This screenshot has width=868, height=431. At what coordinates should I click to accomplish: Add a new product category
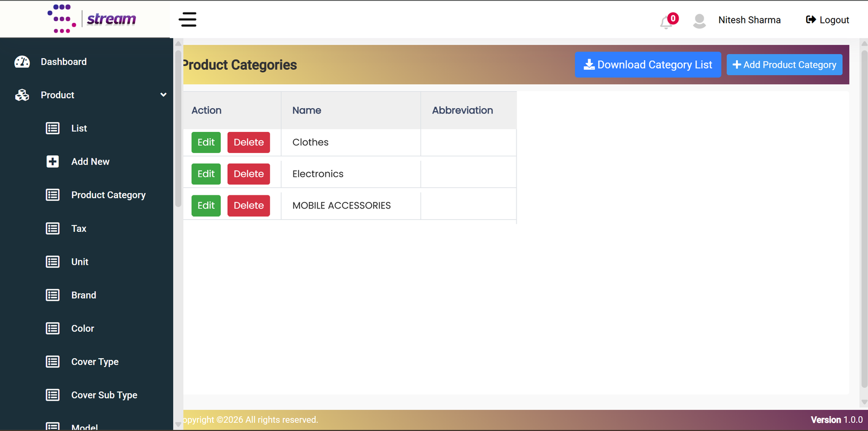click(x=784, y=65)
